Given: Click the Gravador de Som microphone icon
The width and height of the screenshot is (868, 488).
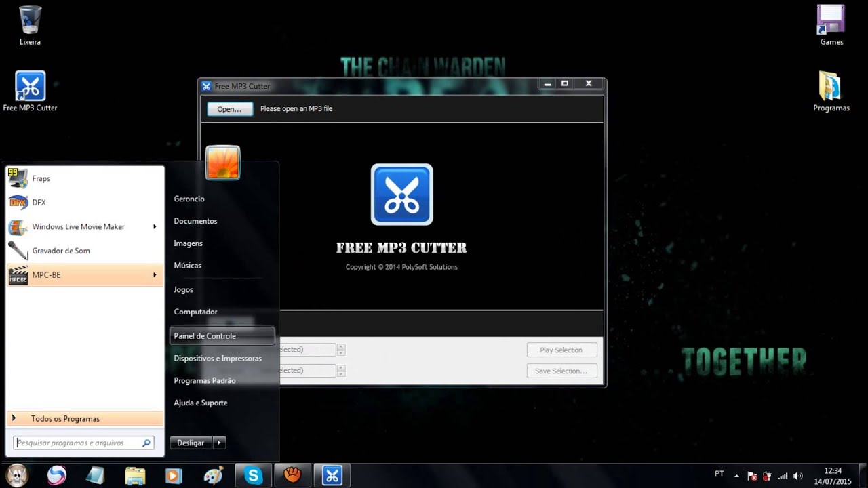Looking at the screenshot, I should (18, 251).
